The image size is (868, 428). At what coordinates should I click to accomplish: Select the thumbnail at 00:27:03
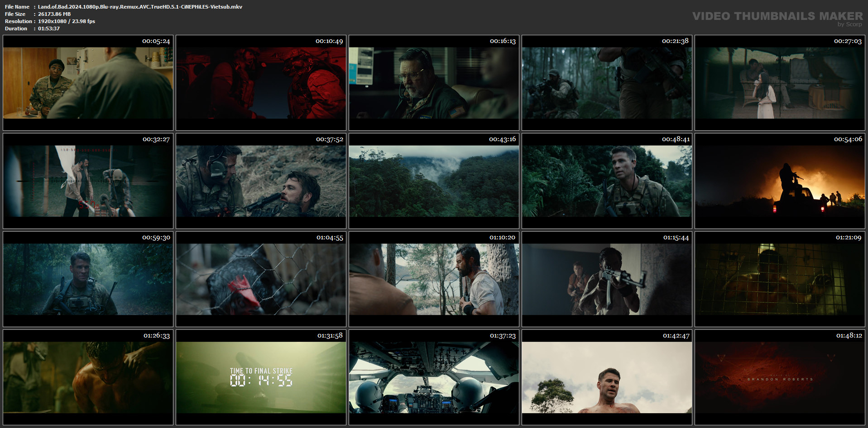click(x=780, y=83)
